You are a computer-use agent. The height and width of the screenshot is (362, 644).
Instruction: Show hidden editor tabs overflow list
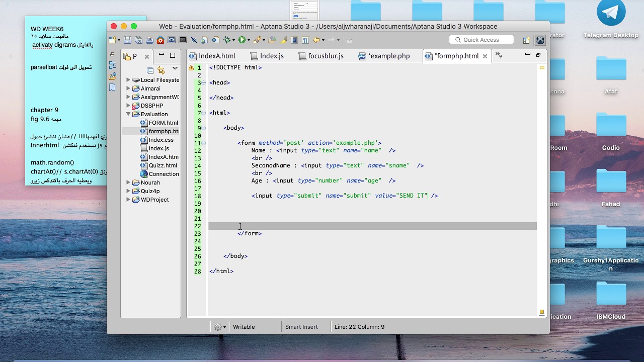pos(499,55)
